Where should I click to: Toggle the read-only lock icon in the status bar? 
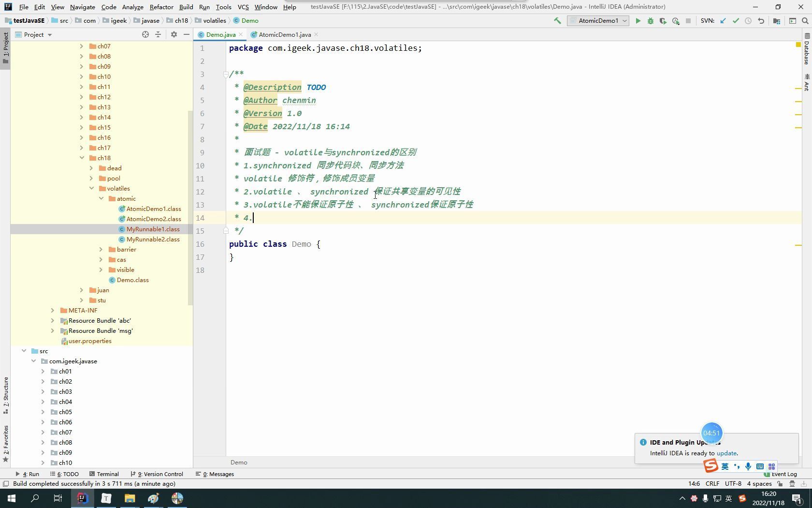click(780, 484)
